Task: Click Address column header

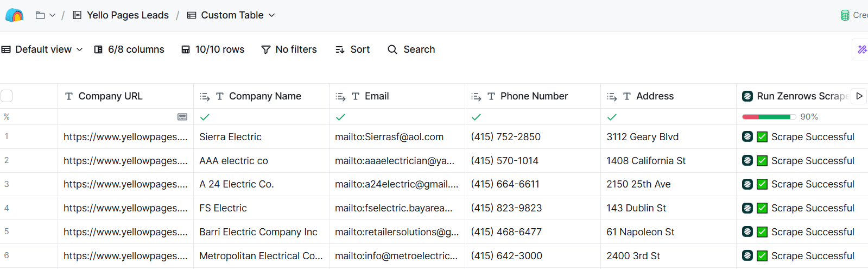Action: pyautogui.click(x=668, y=96)
